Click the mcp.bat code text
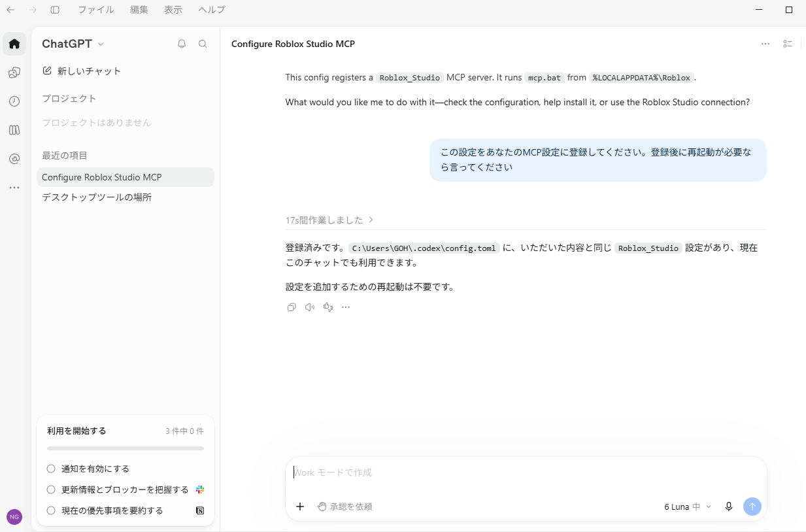806x532 pixels. click(545, 78)
